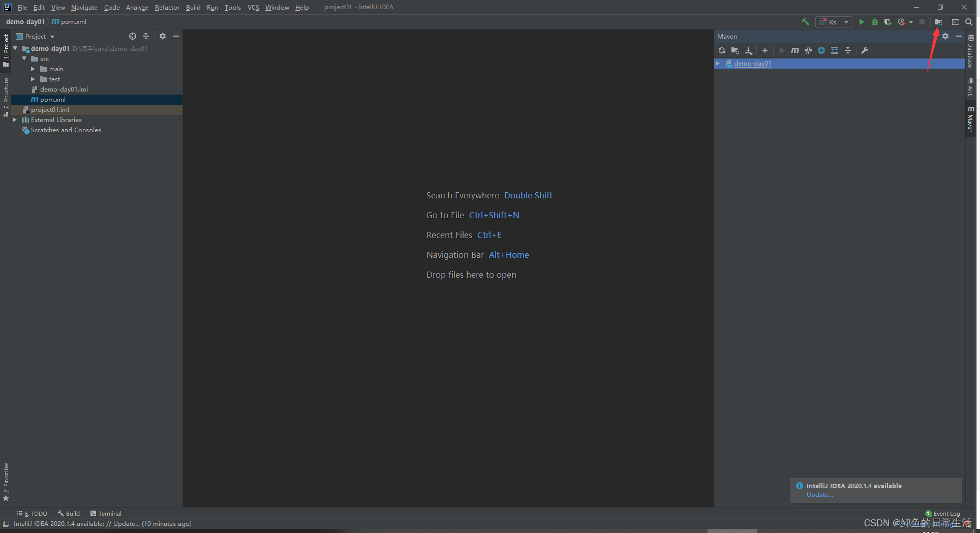The height and width of the screenshot is (533, 980).
Task: Open the Build tool window
Action: [x=69, y=514]
